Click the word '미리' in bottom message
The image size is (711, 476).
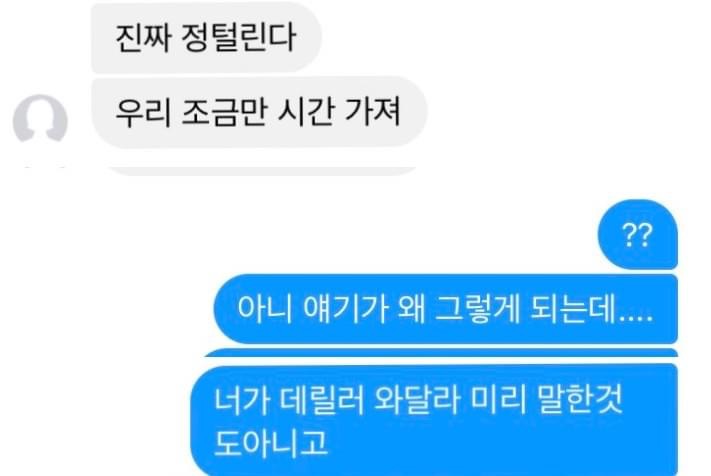pyautogui.click(x=499, y=399)
